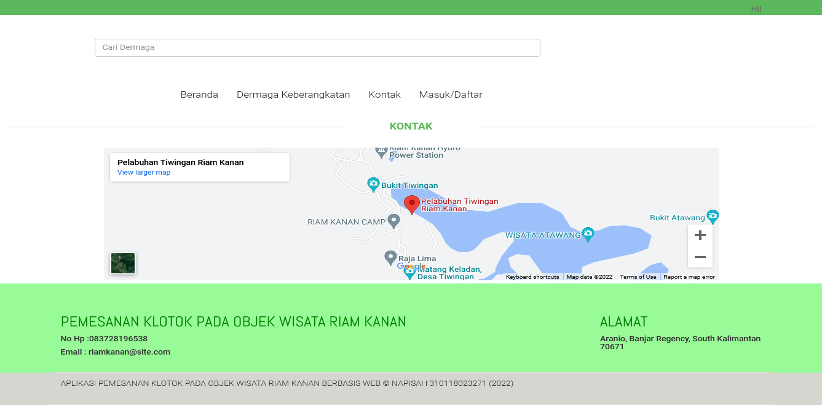The image size is (822, 406).
Task: Focus the Cari Dermaga search field
Action: (x=317, y=48)
